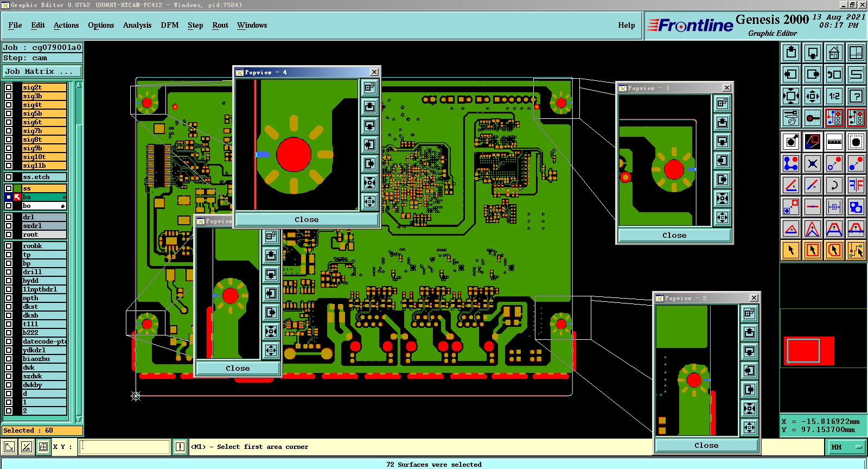Image resolution: width=868 pixels, height=469 pixels.
Task: Click layer list scrollbar up arrow
Action: [x=79, y=85]
